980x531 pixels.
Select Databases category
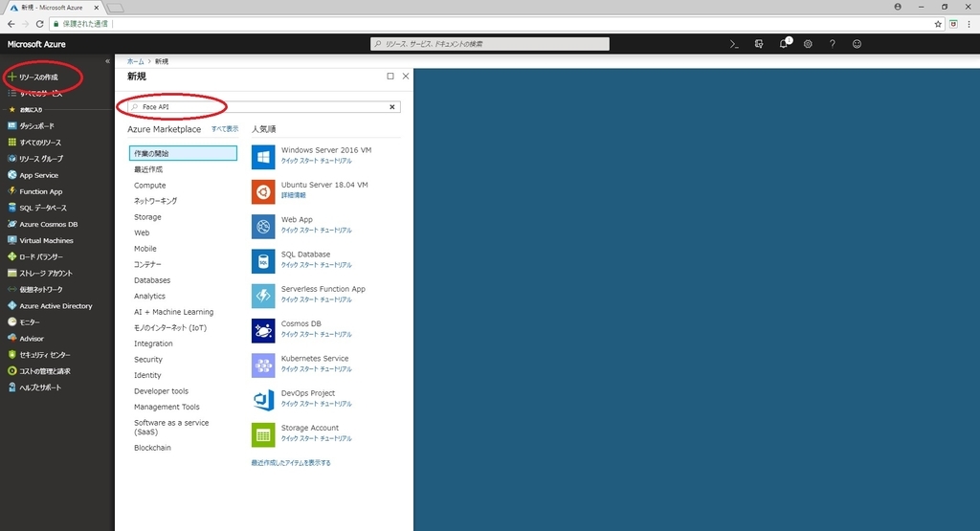point(152,280)
